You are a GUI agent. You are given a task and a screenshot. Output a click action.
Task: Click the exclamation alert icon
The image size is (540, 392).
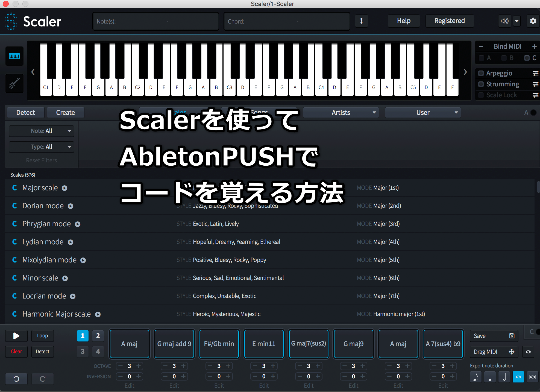[361, 21]
